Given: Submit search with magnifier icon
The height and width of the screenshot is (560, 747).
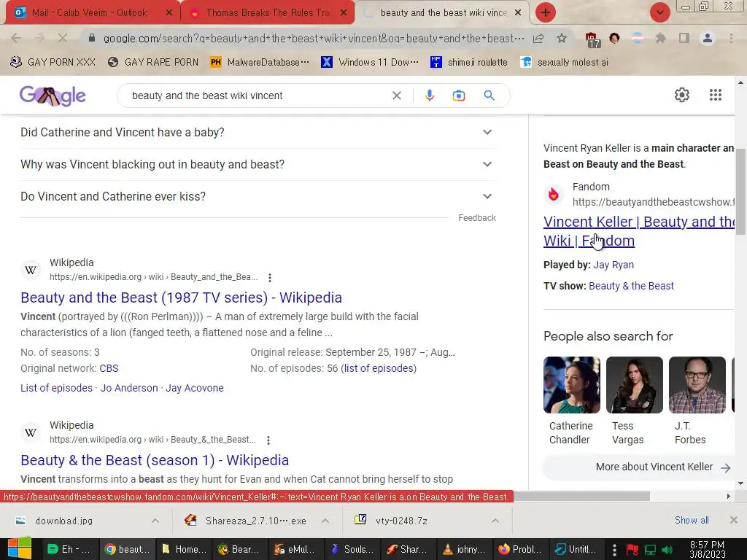Looking at the screenshot, I should click(x=489, y=96).
